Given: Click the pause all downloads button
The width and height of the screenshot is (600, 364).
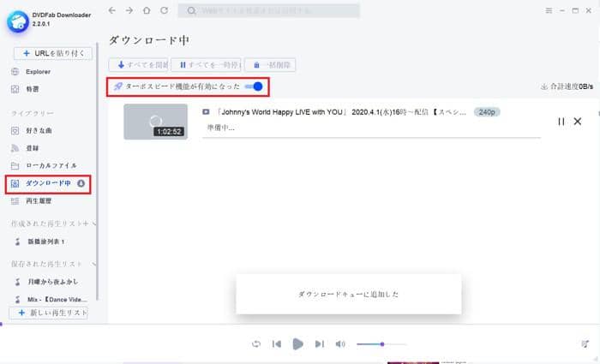Looking at the screenshot, I should coord(206,65).
